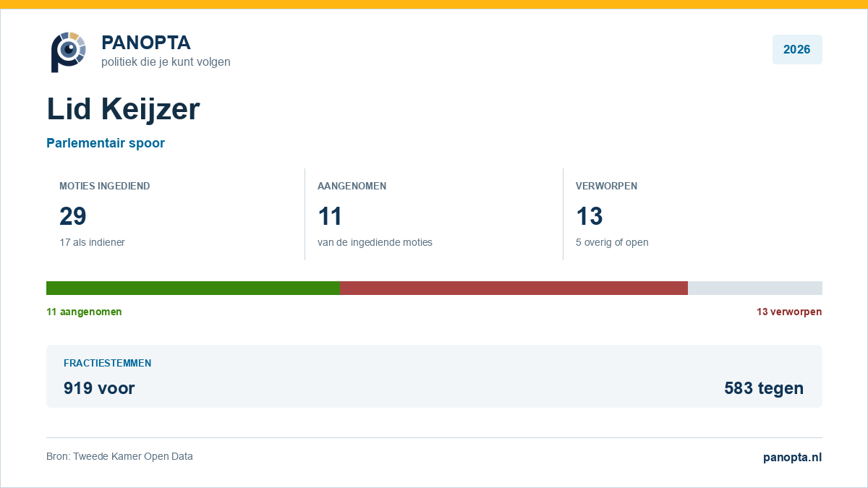
Task: Select the Aangenomen stat card
Action: (434, 214)
